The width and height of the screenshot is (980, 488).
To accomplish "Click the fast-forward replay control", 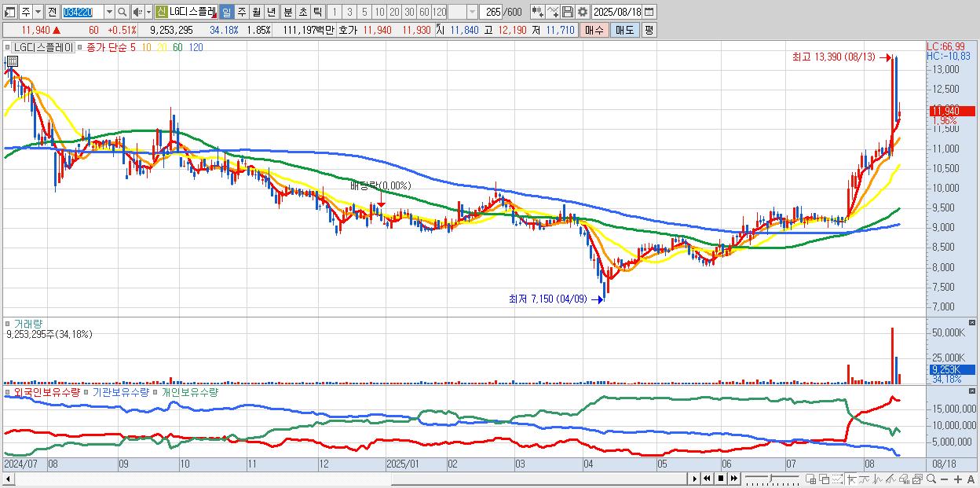I will [x=733, y=479].
